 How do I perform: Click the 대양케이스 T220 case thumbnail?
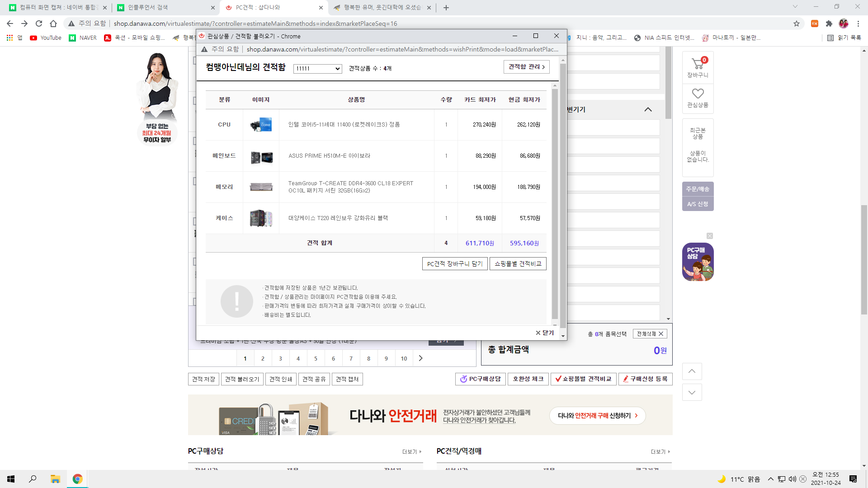coord(261,218)
